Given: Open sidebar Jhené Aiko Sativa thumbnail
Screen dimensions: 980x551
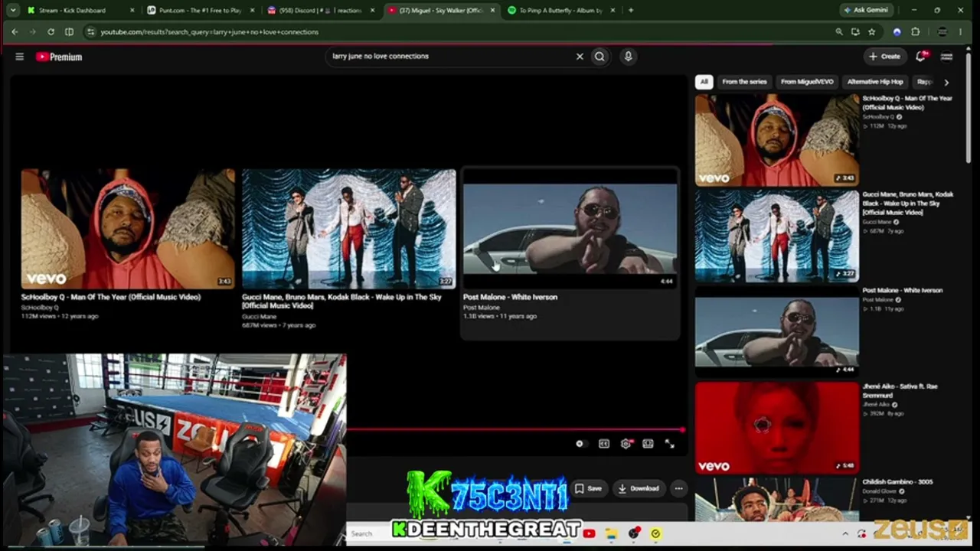Looking at the screenshot, I should [777, 429].
